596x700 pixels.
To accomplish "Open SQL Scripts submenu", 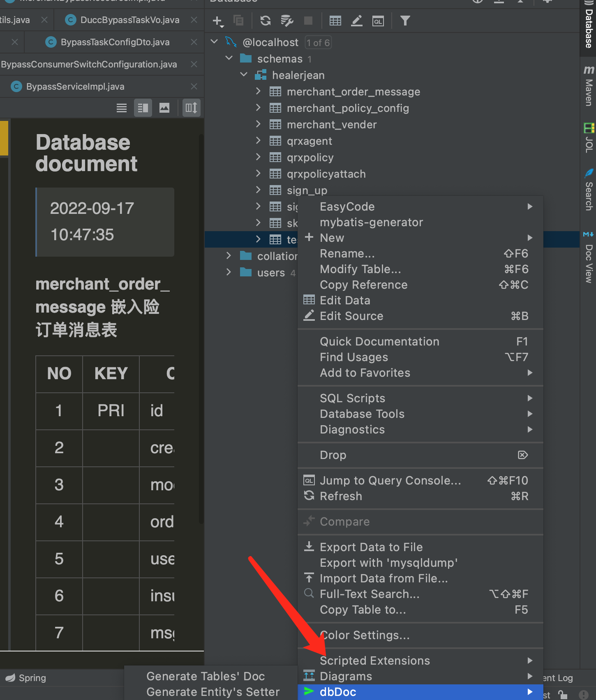I will tap(420, 398).
